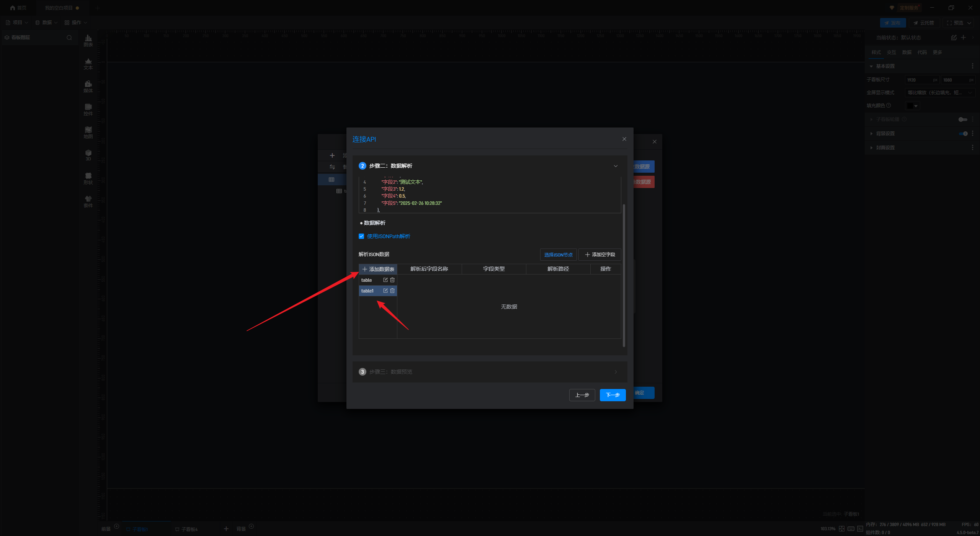Click the 选择JSON节点 button
Image resolution: width=980 pixels, height=536 pixels.
pyautogui.click(x=558, y=255)
